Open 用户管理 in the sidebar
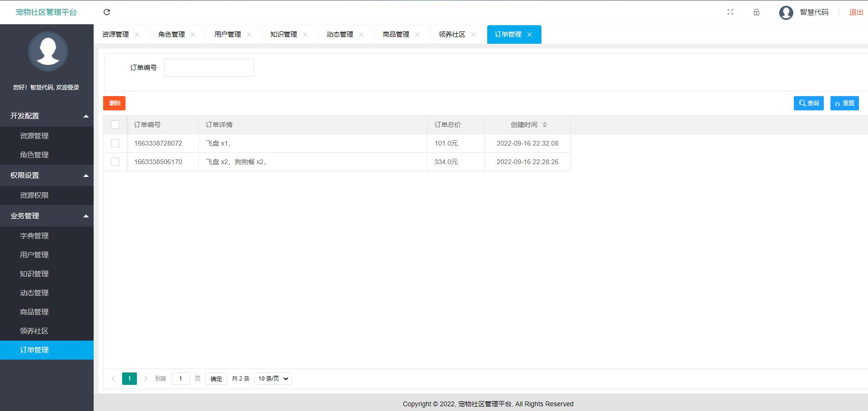 pos(47,255)
